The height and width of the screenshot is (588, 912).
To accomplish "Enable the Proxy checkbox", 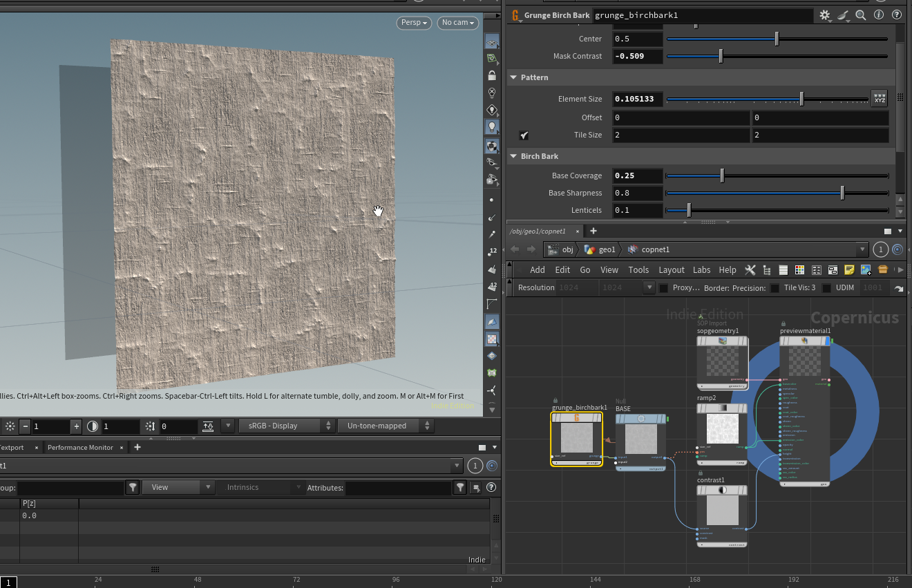I will tap(663, 287).
